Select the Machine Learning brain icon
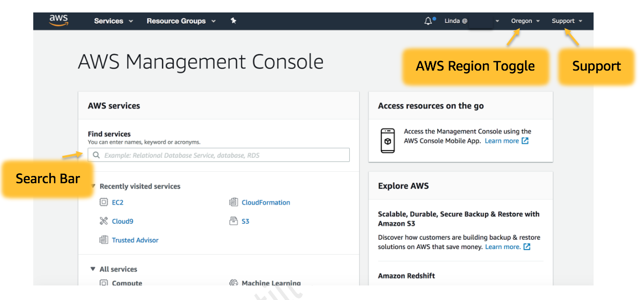Viewport: 644px width, 300px height. coord(234,283)
